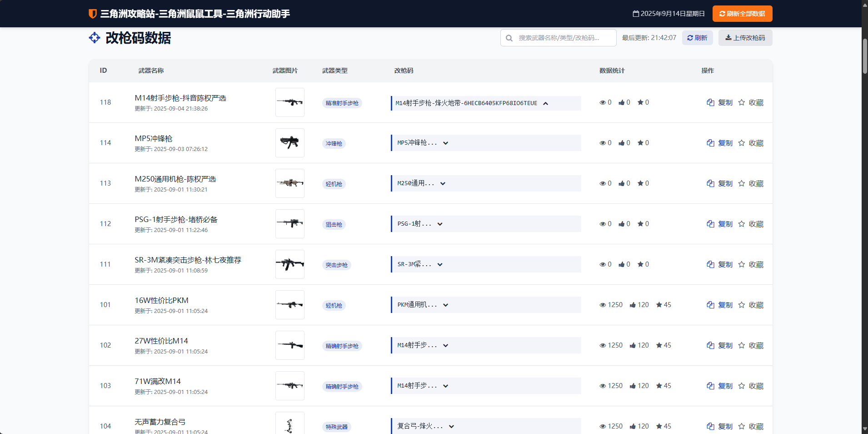
Task: Click the 上传改枪码 button
Action: tap(745, 38)
